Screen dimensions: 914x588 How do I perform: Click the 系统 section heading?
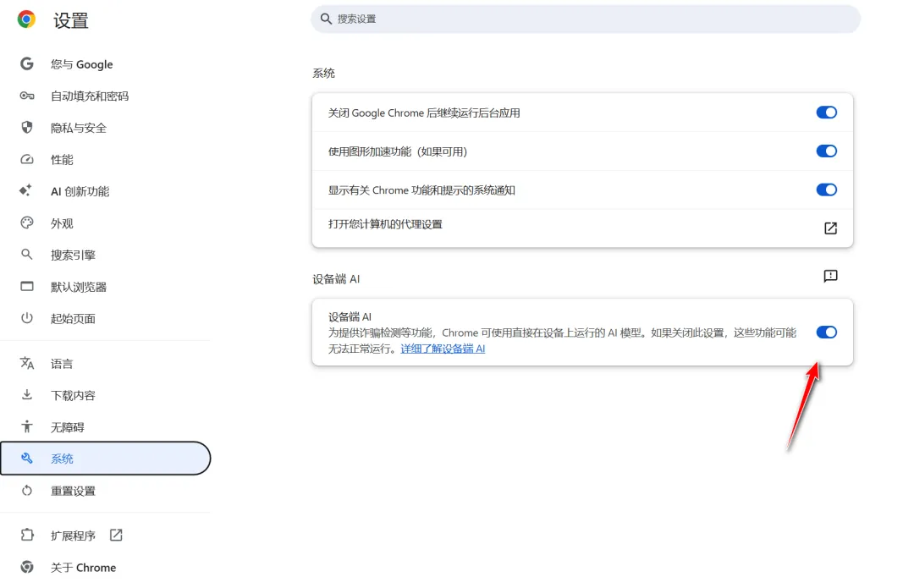click(x=323, y=73)
